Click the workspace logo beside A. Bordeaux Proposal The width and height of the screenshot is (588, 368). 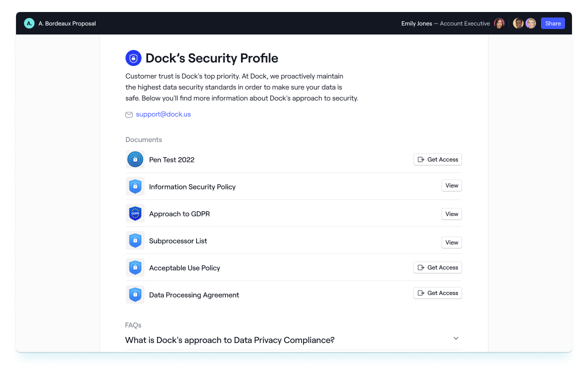(29, 23)
